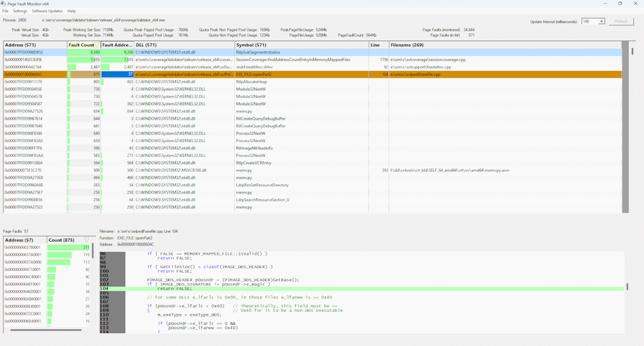Click the source code pane scrollbar thumb
The image size is (644, 346).
(627, 286)
